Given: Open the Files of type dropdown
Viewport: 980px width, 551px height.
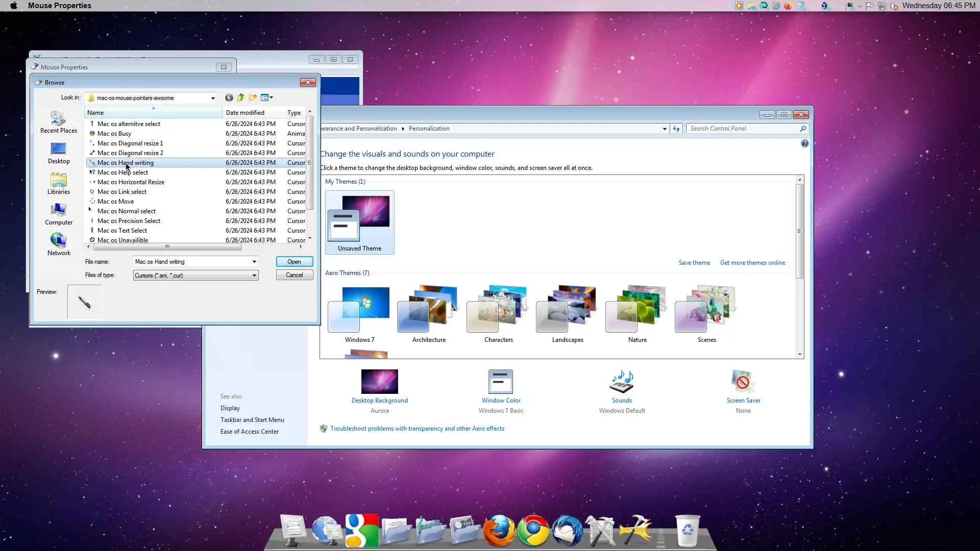Looking at the screenshot, I should 254,275.
